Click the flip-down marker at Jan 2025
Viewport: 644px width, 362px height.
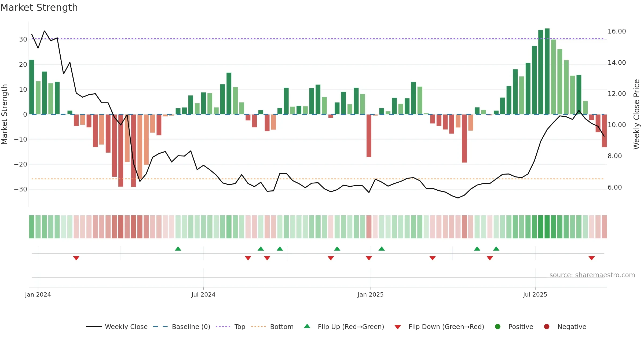tap(369, 258)
